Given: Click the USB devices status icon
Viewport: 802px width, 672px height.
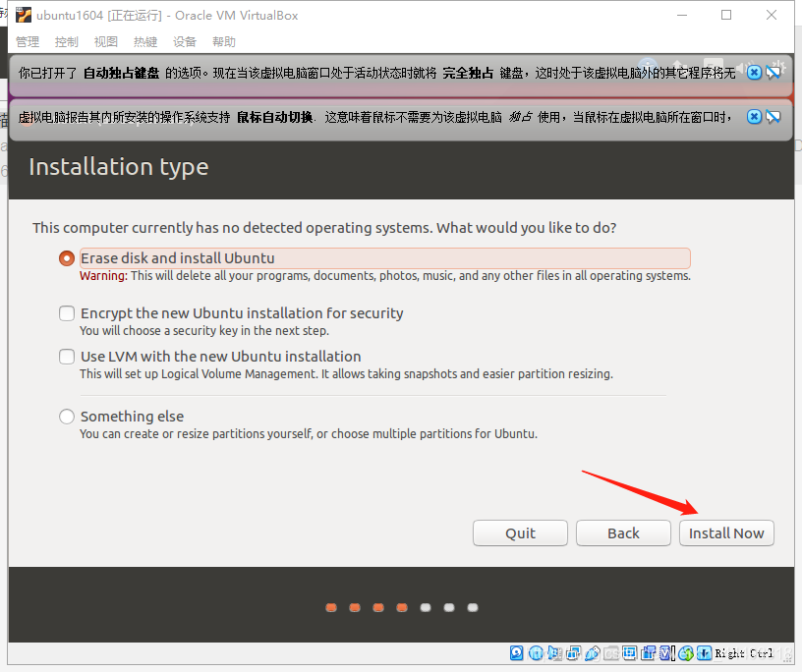Looking at the screenshot, I should [x=593, y=653].
